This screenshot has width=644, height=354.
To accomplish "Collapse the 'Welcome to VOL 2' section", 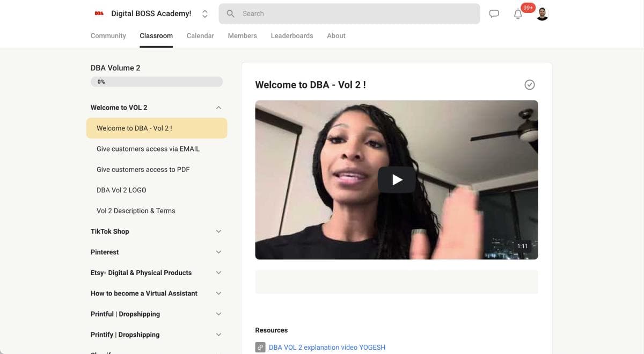I will (218, 107).
